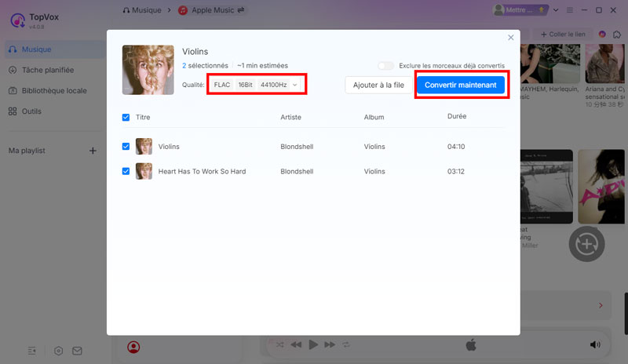Image resolution: width=628 pixels, height=364 pixels.
Task: Open the hamburger menu in title bar
Action: [x=570, y=10]
